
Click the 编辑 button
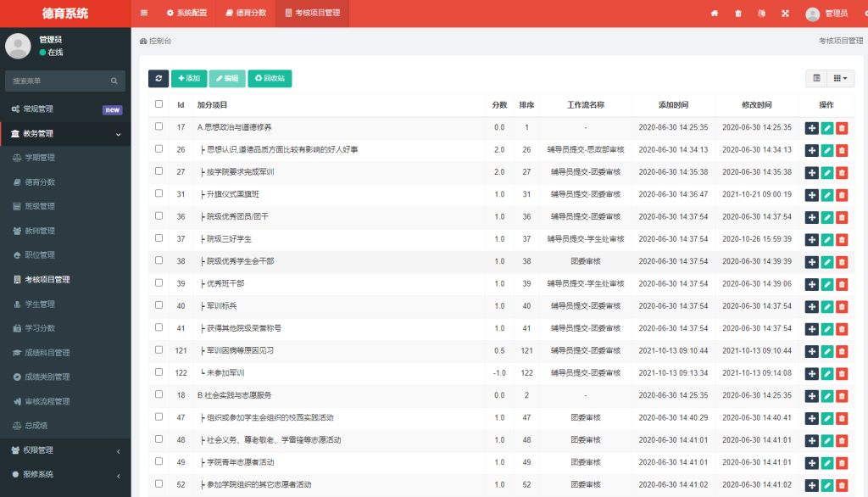(x=227, y=78)
